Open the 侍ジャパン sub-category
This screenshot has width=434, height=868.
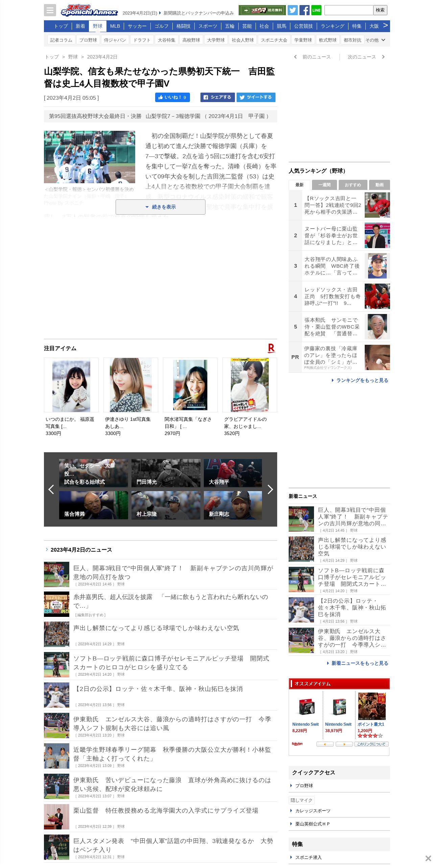tap(115, 40)
